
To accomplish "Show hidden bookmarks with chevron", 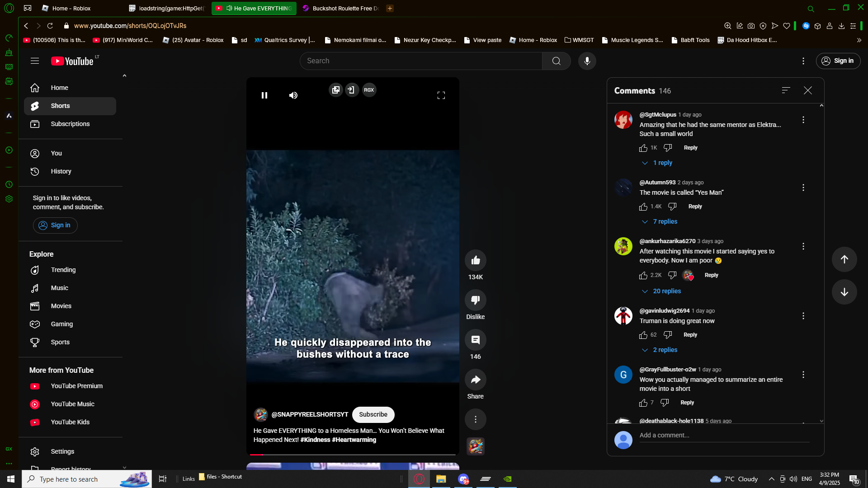I will [x=859, y=40].
